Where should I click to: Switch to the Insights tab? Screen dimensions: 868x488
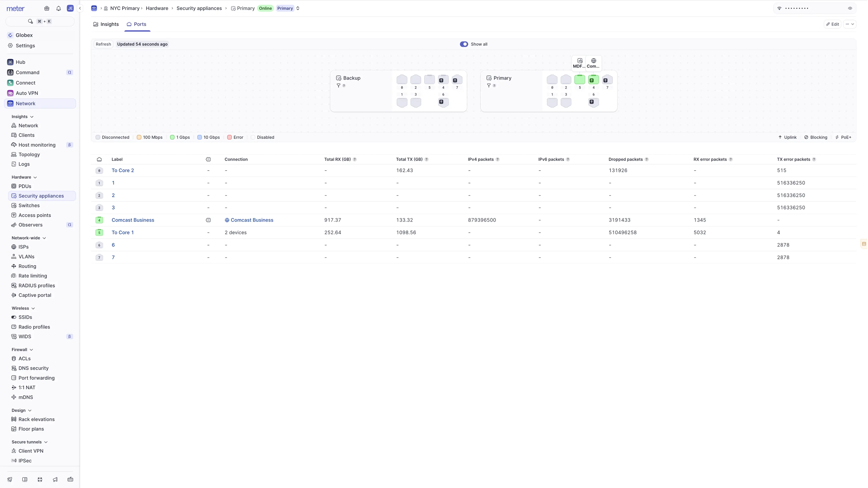pyautogui.click(x=106, y=24)
